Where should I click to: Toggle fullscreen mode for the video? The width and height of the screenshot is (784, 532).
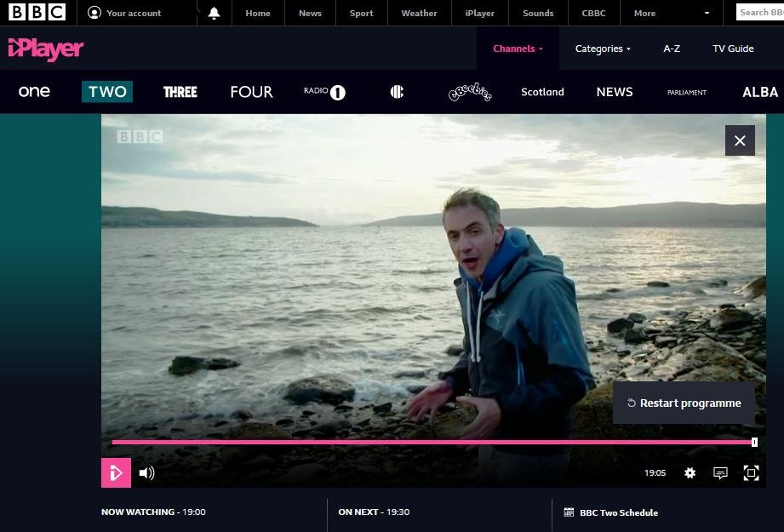751,473
